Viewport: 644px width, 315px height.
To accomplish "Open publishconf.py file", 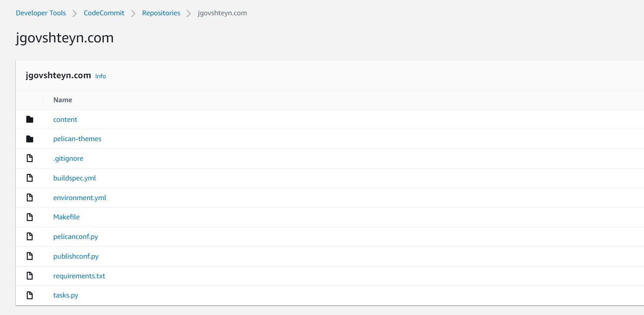I will point(76,256).
